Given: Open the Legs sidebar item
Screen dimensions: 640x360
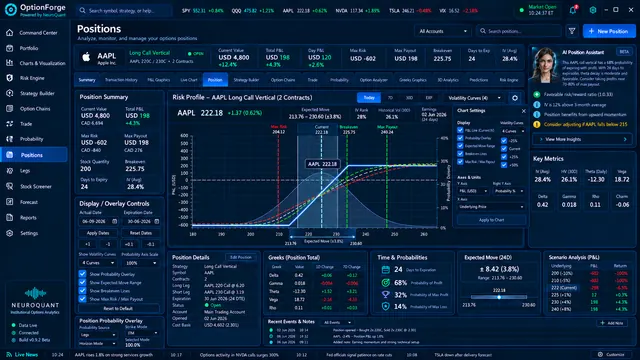Looking at the screenshot, I should point(33,171).
